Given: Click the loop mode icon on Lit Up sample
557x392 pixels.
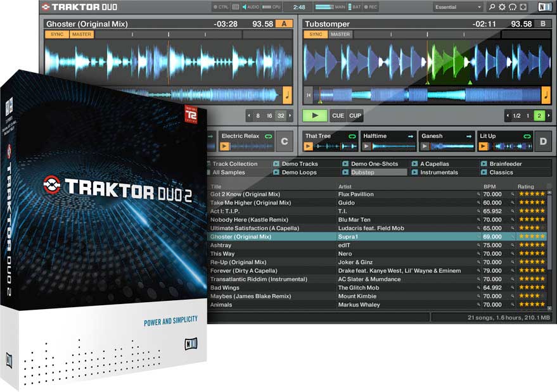Looking at the screenshot, I should tap(527, 136).
